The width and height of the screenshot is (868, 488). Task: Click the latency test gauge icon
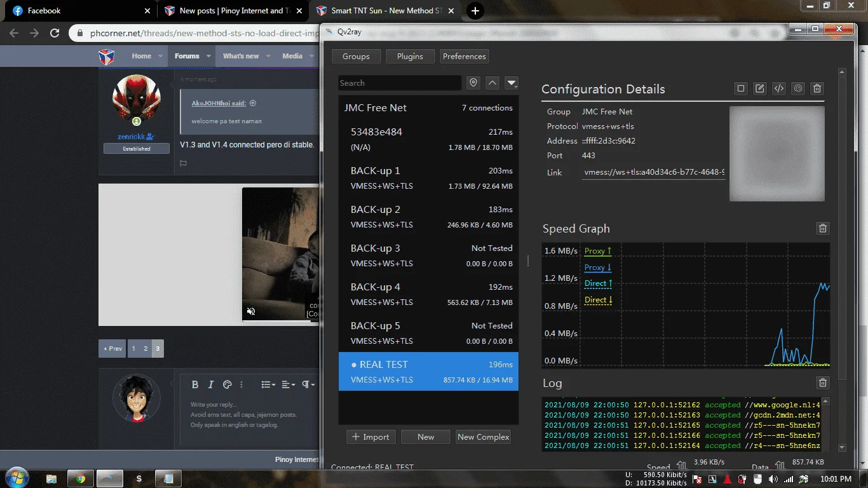(799, 89)
